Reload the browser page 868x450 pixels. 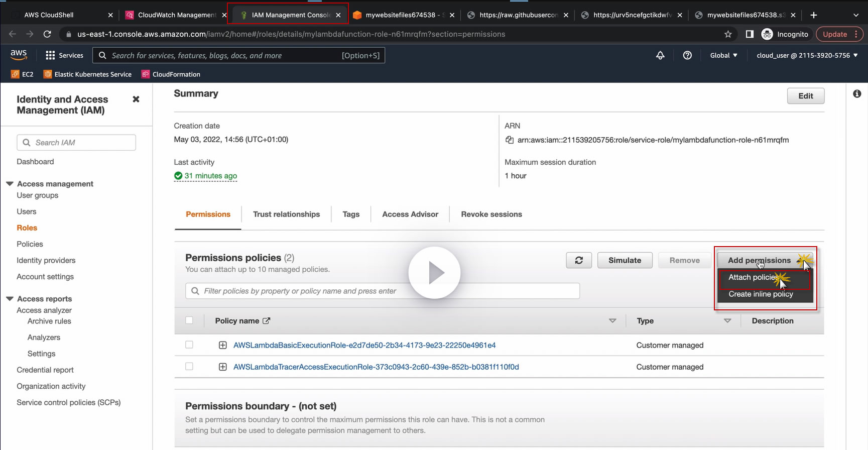(47, 34)
